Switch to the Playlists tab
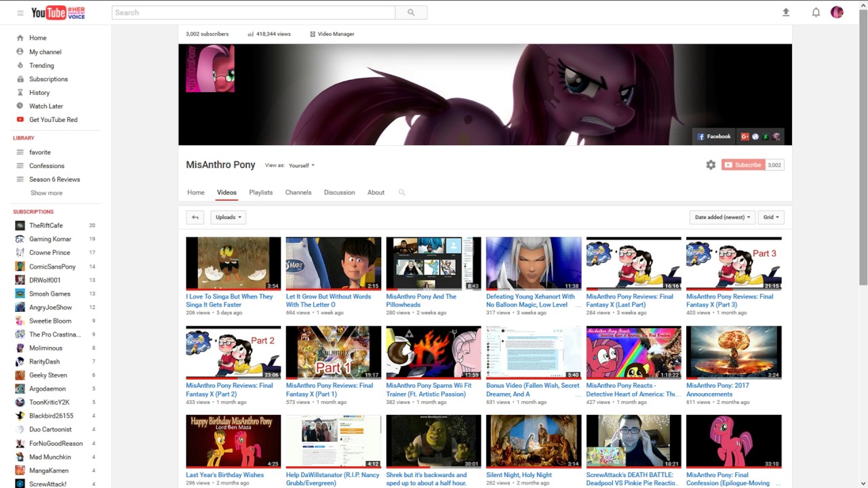Screen dimensions: 868x488 click(x=260, y=192)
